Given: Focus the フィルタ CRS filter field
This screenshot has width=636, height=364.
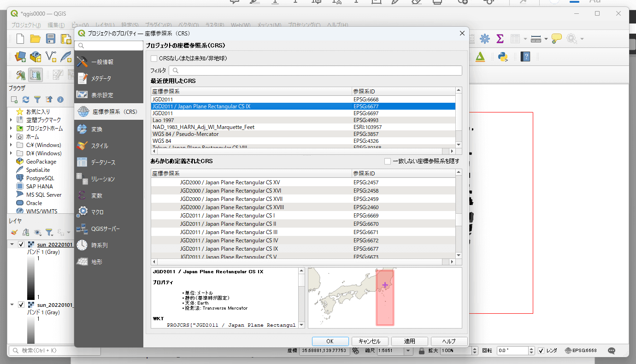Looking at the screenshot, I should click(x=315, y=70).
